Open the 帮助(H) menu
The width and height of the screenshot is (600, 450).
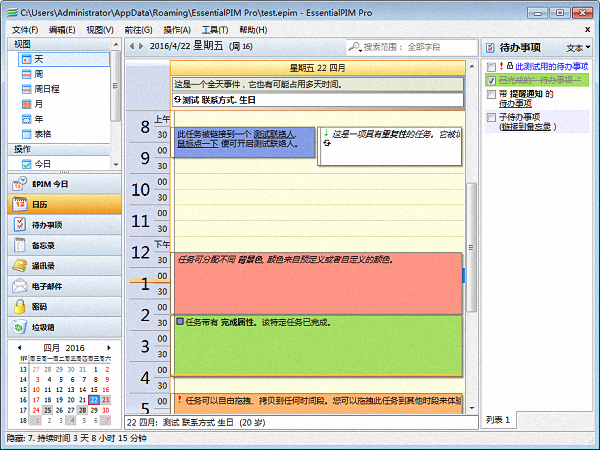point(253,30)
